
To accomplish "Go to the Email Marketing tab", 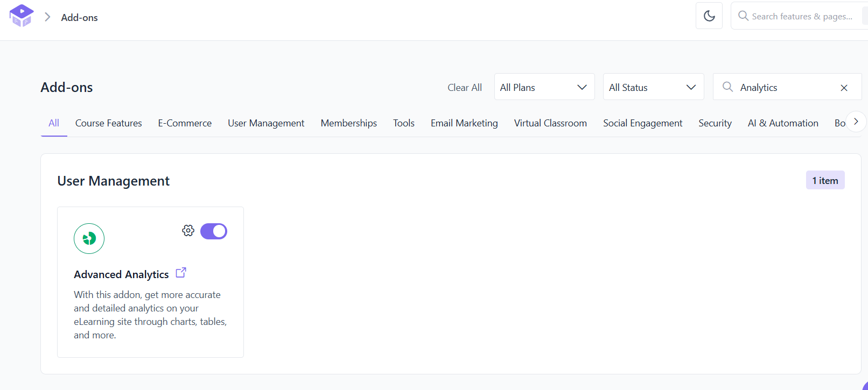I will point(464,123).
